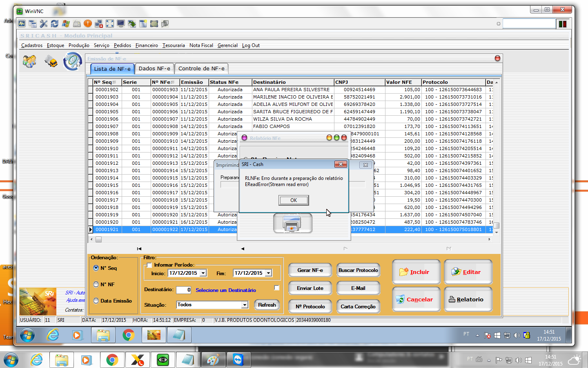Disconnect using computers with red X icon
This screenshot has height=368, width=588.
pyautogui.click(x=99, y=24)
